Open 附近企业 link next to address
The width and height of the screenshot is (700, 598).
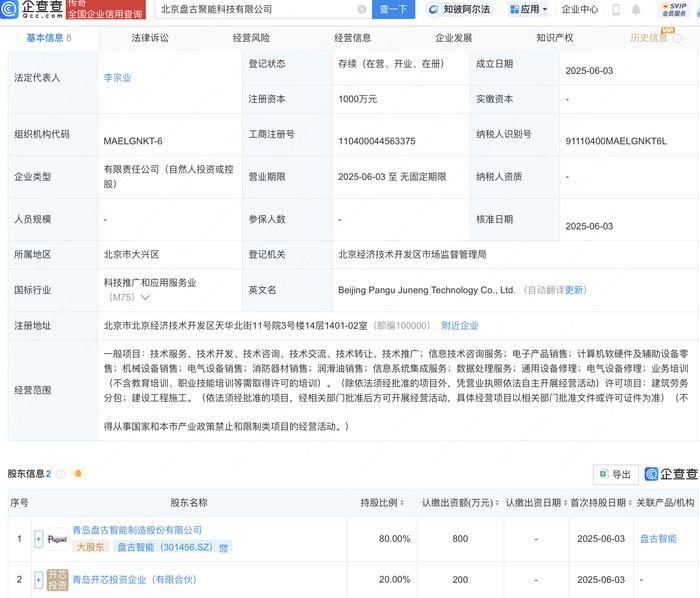click(460, 326)
